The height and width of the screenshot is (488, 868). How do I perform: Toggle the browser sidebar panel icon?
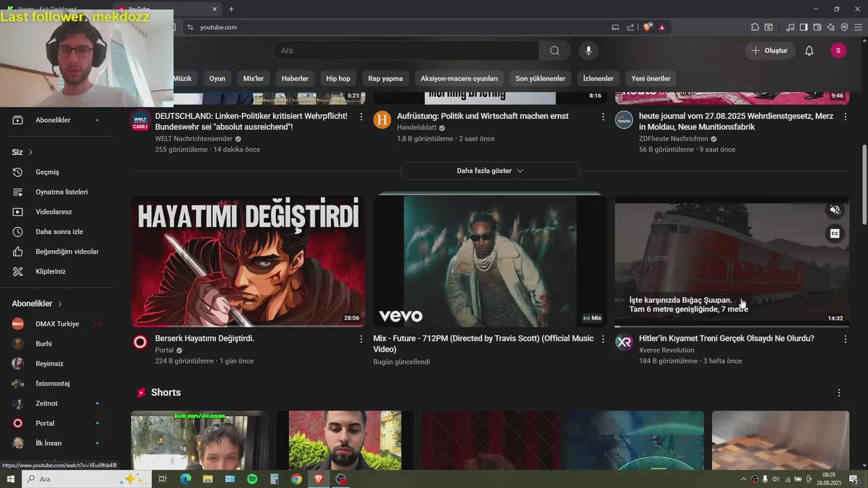(x=804, y=27)
